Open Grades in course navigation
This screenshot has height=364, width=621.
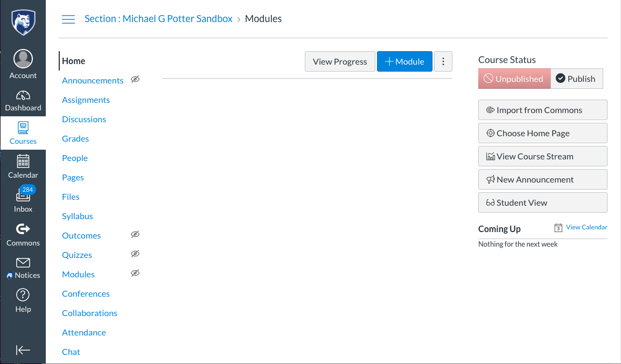75,138
